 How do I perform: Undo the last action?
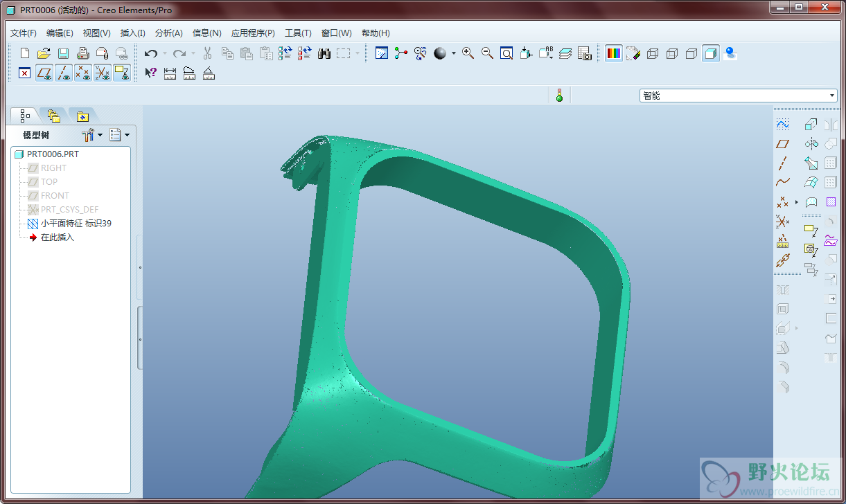pos(151,53)
